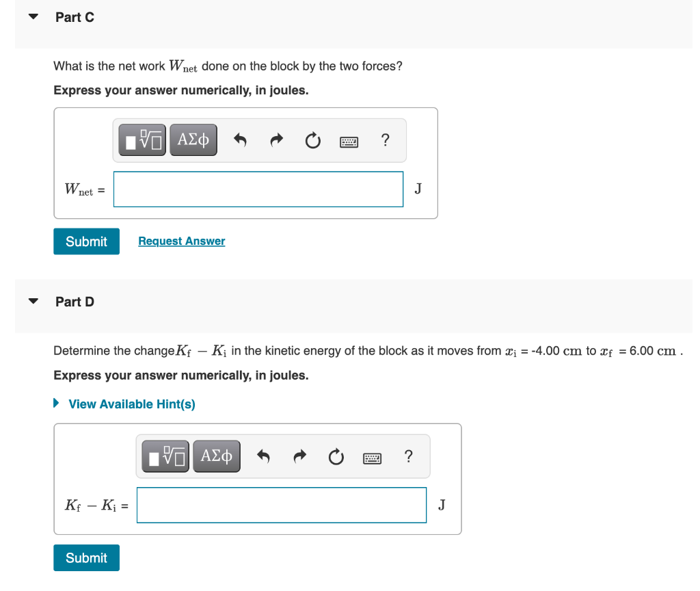Open the Greek symbols ΑΣφ palette in Part D
This screenshot has height=591, width=700.
(217, 456)
